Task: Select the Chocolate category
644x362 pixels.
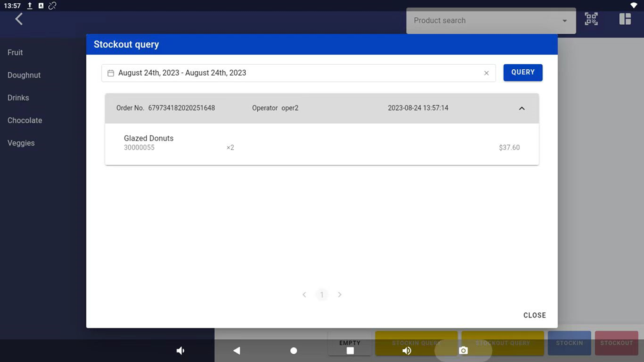Action: (25, 120)
